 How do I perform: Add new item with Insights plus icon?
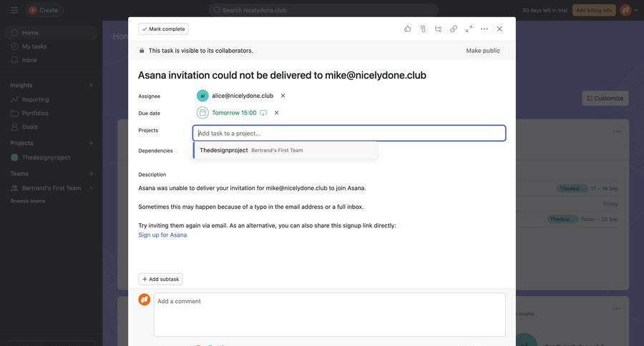(x=91, y=85)
